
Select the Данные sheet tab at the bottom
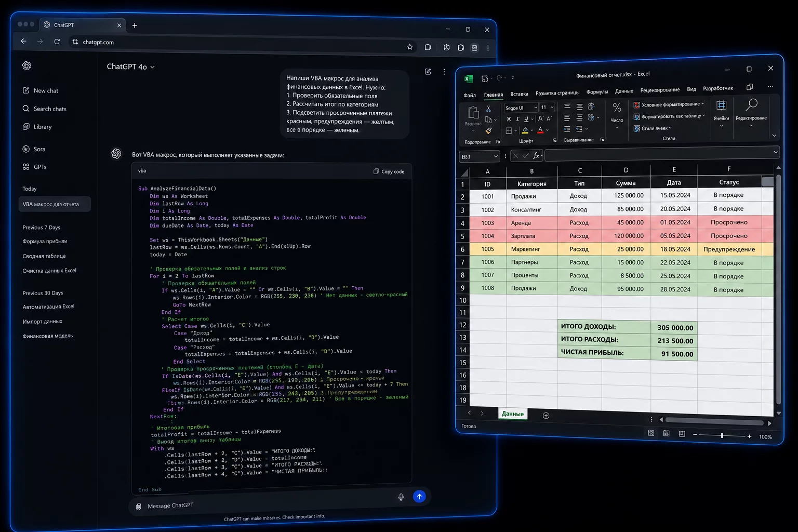513,414
